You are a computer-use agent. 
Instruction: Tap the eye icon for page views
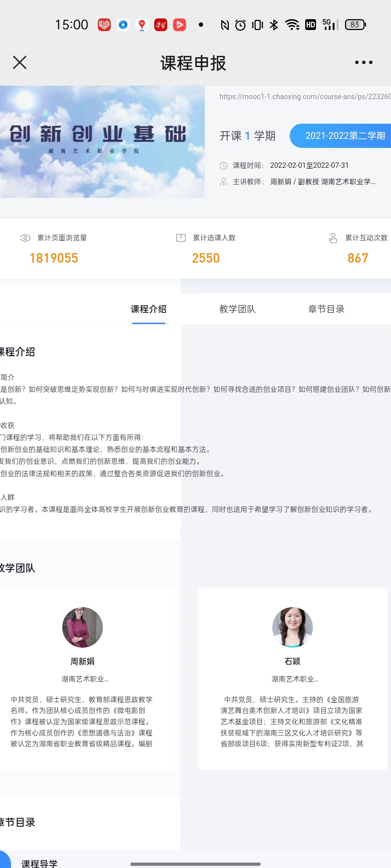25,238
